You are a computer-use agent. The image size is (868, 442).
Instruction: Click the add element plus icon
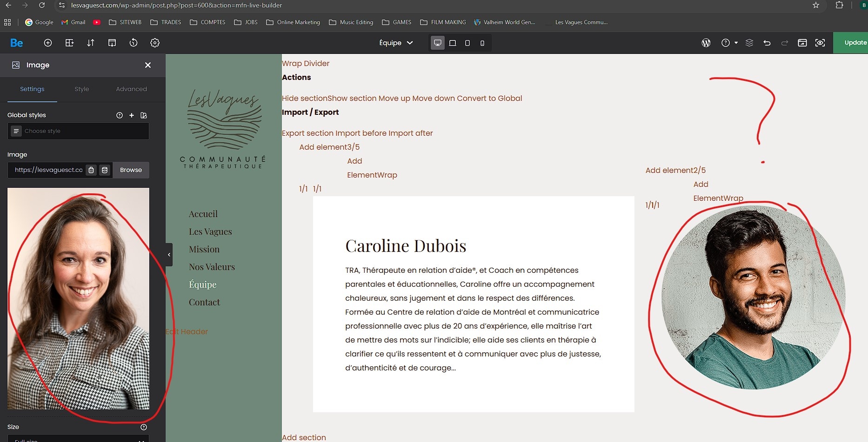pyautogui.click(x=48, y=43)
